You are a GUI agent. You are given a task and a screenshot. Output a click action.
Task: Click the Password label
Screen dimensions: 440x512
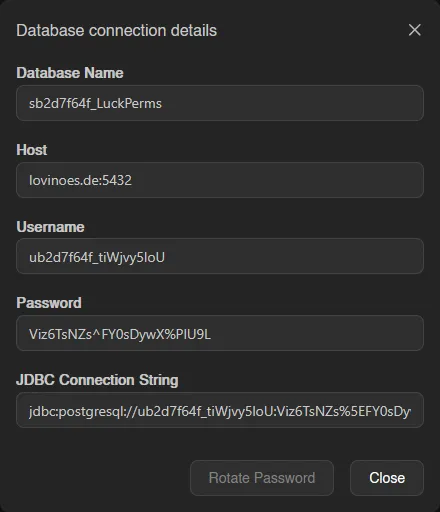[x=49, y=303]
